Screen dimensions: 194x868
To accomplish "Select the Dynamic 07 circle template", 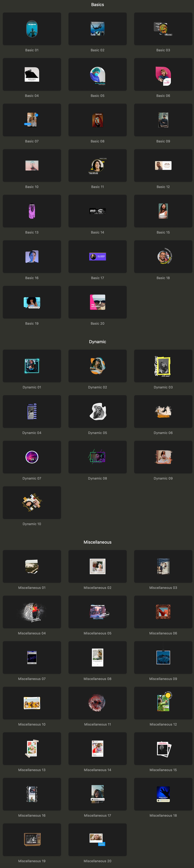I will [x=32, y=457].
